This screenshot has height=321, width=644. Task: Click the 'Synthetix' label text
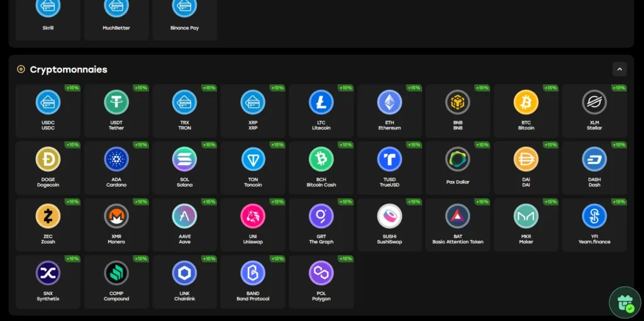[48, 299]
